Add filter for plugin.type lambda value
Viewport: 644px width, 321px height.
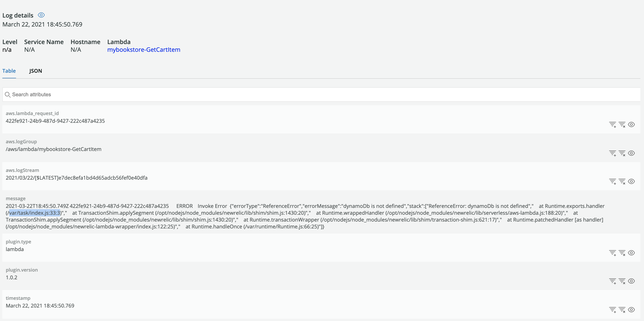point(613,253)
